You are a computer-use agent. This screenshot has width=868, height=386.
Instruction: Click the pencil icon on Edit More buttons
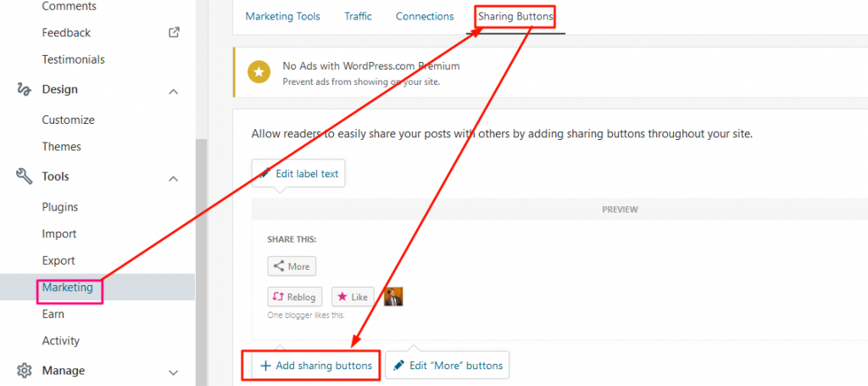pos(398,366)
